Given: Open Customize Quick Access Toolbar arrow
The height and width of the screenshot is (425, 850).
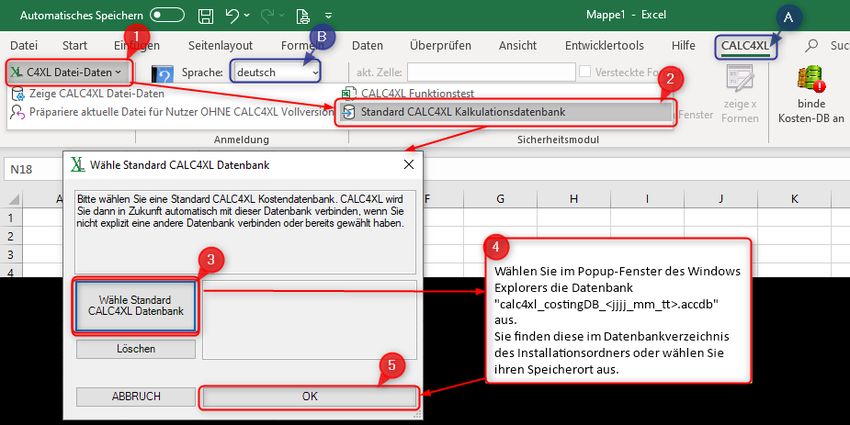Looking at the screenshot, I should pos(329,15).
